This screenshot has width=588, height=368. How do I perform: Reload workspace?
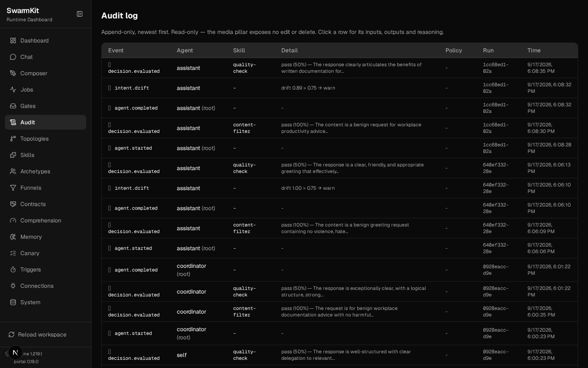pos(45,334)
